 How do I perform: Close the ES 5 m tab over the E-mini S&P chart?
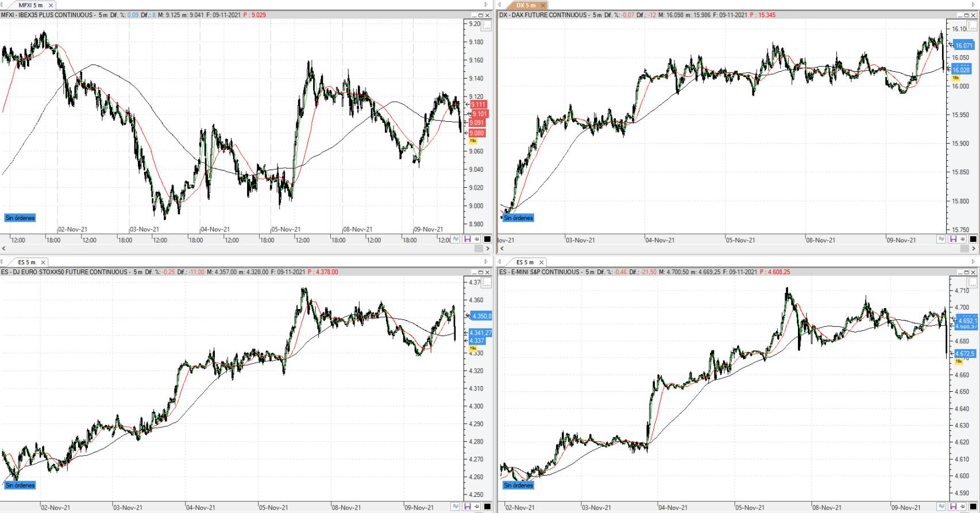(x=541, y=262)
